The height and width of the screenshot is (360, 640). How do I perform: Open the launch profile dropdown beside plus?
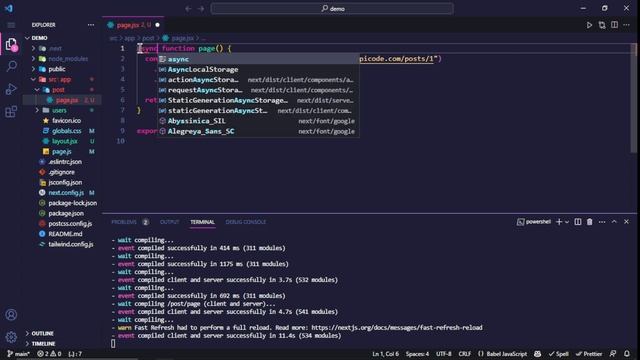tap(567, 222)
